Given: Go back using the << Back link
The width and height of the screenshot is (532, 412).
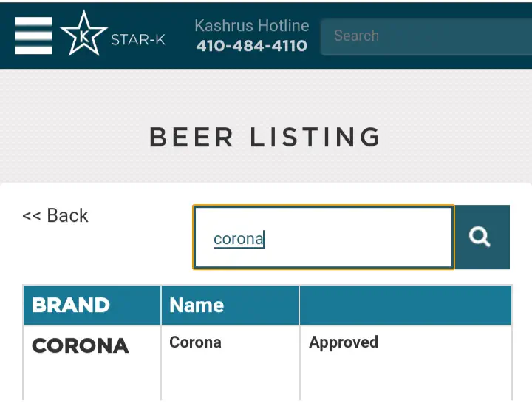Looking at the screenshot, I should point(55,216).
